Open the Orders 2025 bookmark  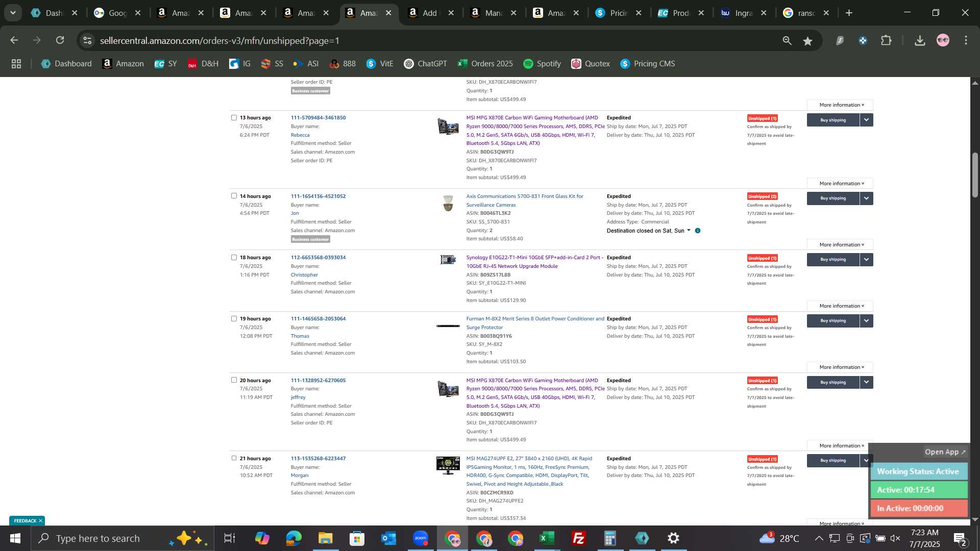tap(485, 64)
